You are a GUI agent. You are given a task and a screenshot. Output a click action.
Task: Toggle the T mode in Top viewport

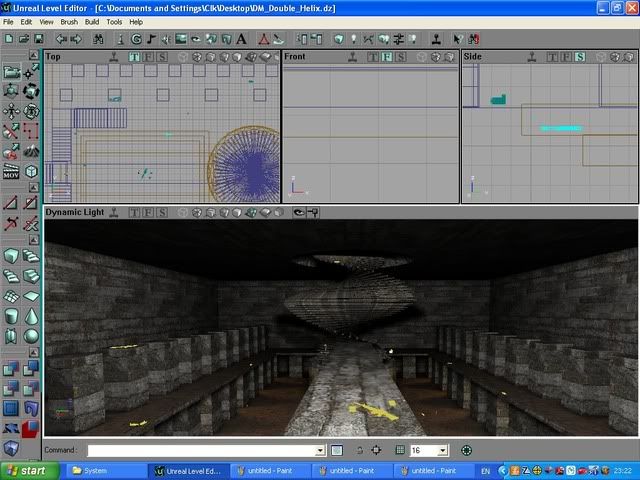(135, 57)
